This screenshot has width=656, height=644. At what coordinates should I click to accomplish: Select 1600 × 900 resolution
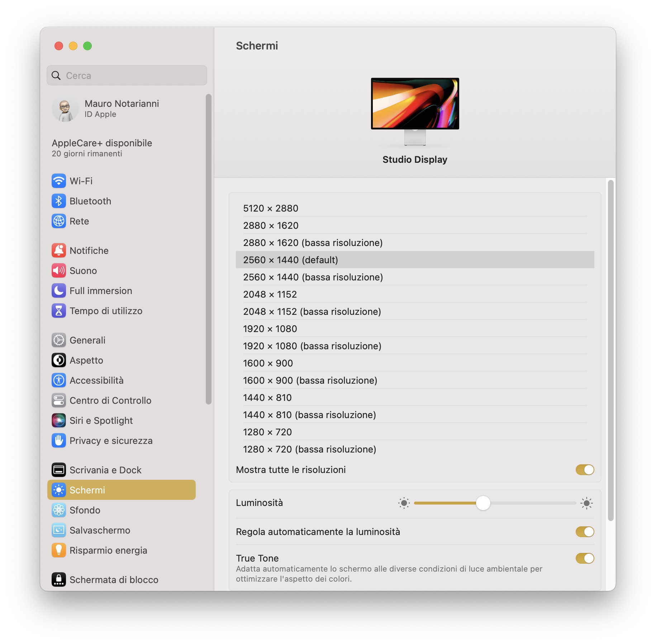(415, 363)
